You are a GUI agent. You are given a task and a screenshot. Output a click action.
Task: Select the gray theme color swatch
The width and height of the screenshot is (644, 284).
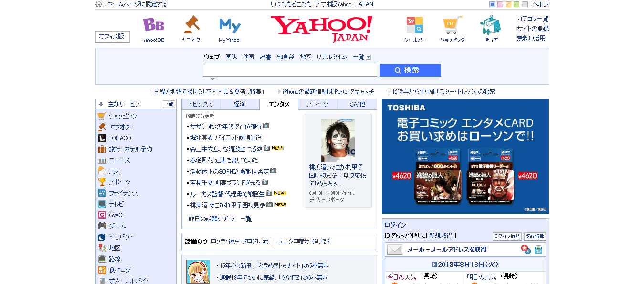click(x=525, y=4)
